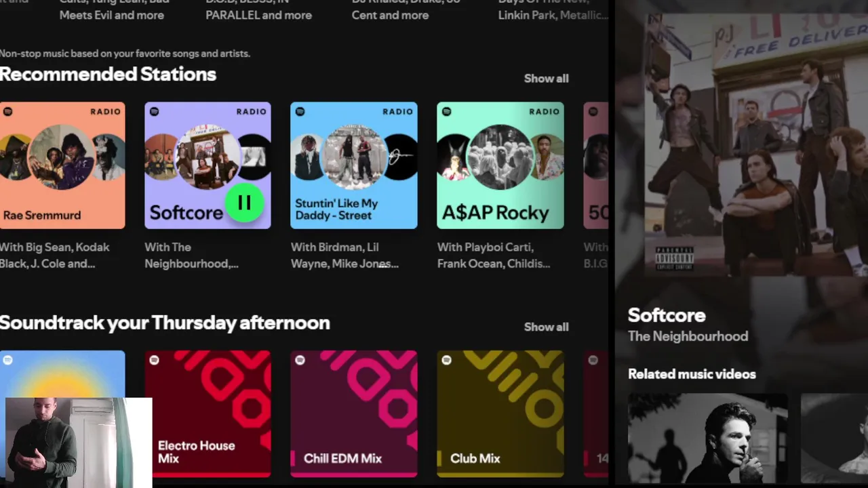This screenshot has height=488, width=868.
Task: Click Spotify logo on Softcore radio card
Action: pyautogui.click(x=154, y=112)
